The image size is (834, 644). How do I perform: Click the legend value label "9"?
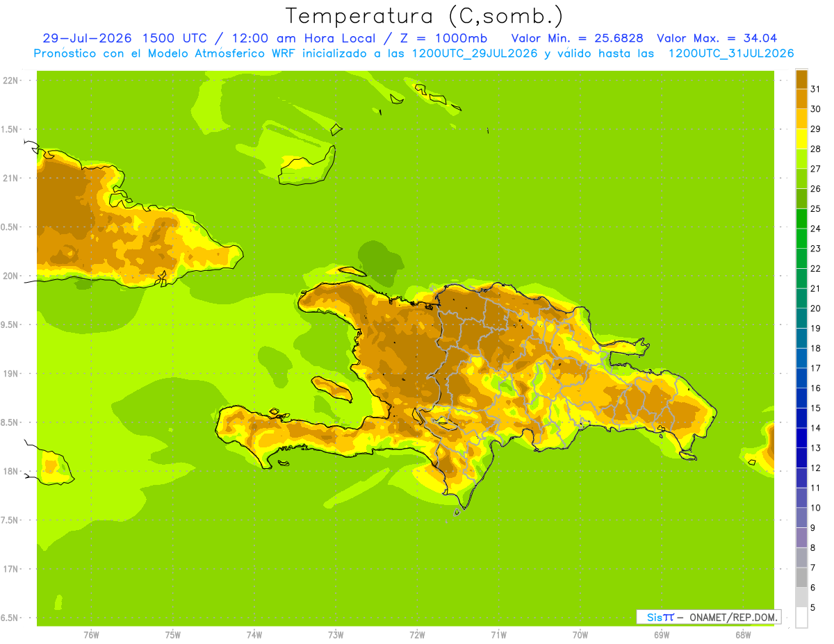click(x=813, y=528)
